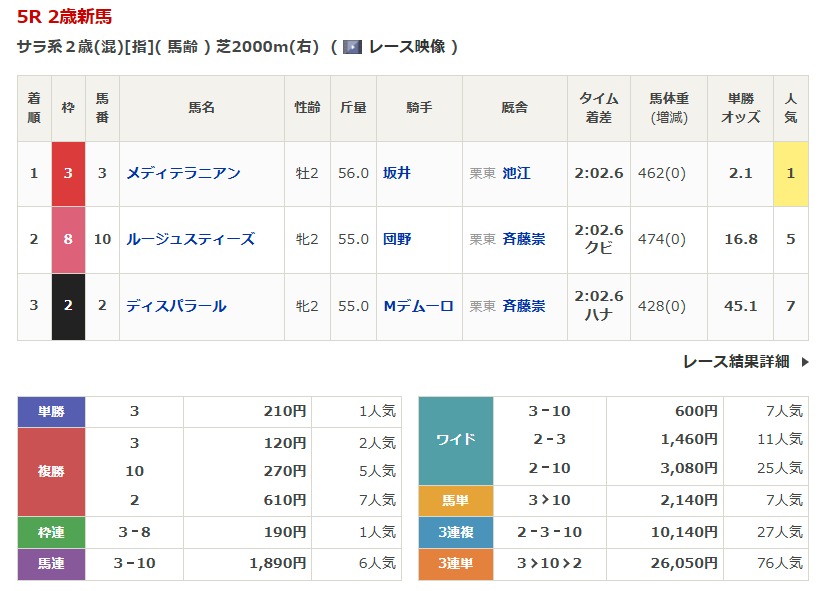
Task: Click the 馬連 payout label
Action: point(51,564)
